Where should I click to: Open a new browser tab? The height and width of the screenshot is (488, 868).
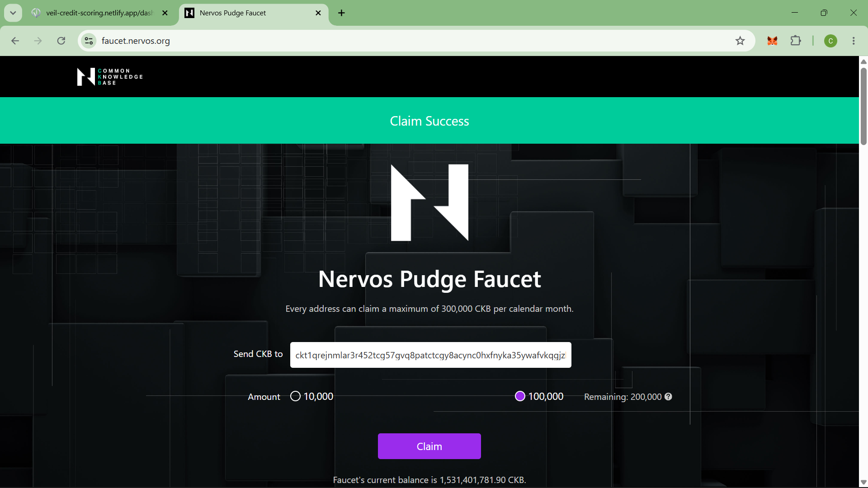[x=342, y=13]
